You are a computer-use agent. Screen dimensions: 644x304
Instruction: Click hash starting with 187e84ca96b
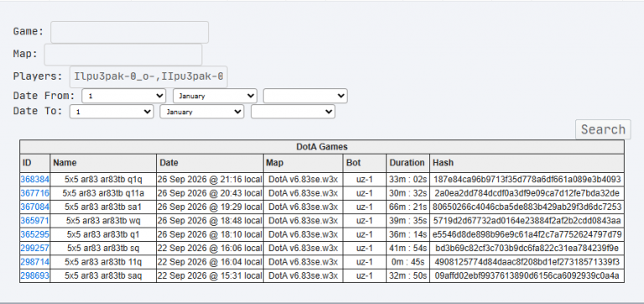[x=527, y=179]
